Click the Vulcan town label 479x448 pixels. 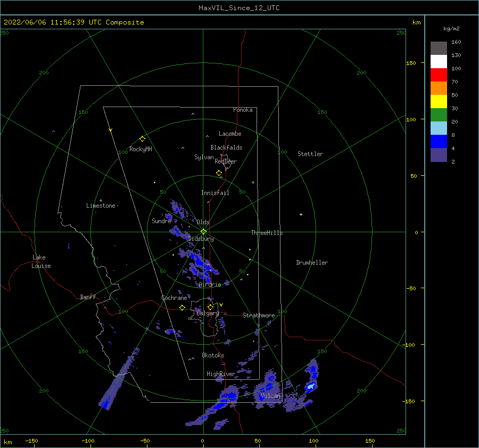point(270,396)
